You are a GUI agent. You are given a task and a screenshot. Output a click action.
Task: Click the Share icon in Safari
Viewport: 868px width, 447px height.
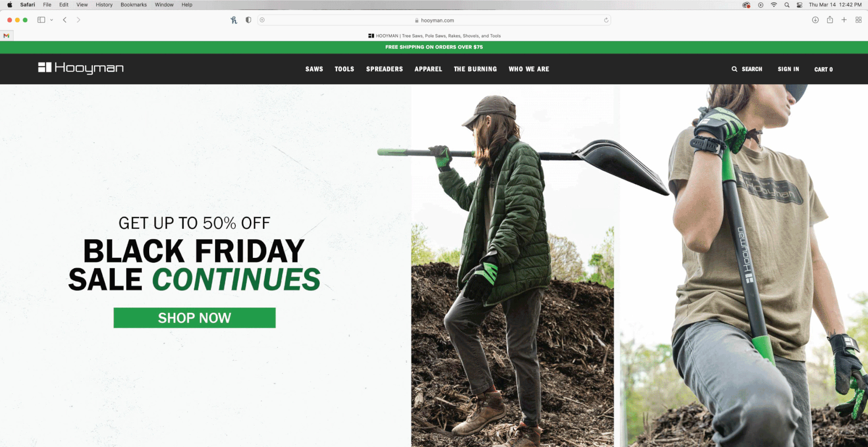pos(830,19)
